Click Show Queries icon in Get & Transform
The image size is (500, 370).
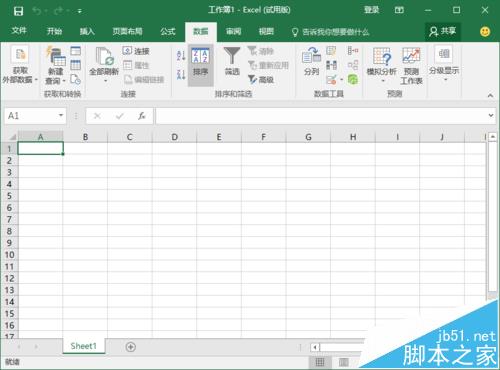(76, 51)
